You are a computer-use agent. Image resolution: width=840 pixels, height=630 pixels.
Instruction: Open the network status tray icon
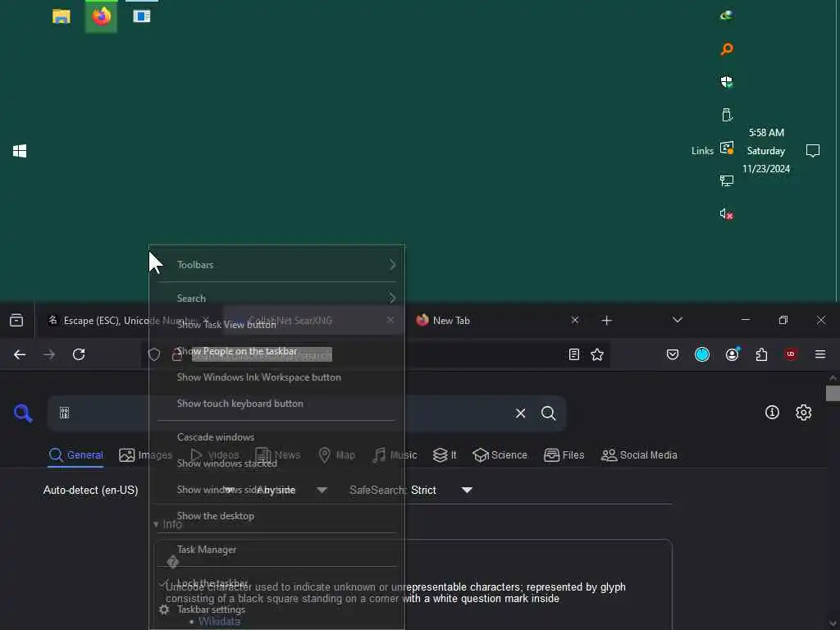(727, 180)
